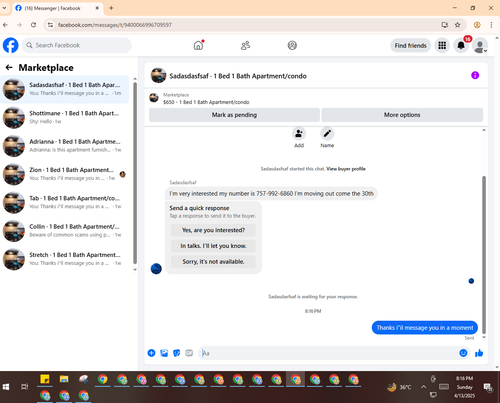Open the Friends icon in top navigation
This screenshot has width=500, height=403.
pos(245,45)
